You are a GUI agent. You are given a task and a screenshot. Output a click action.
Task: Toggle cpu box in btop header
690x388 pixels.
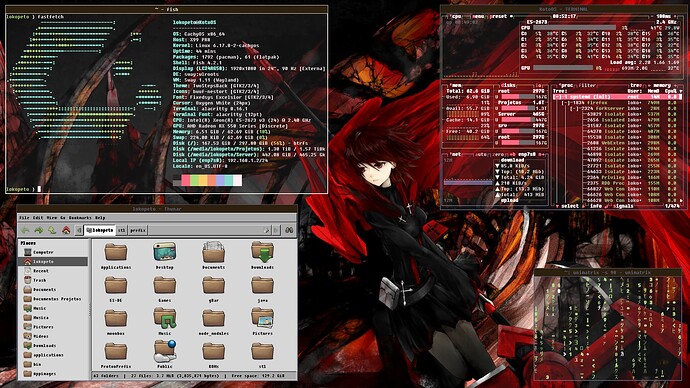coord(455,16)
